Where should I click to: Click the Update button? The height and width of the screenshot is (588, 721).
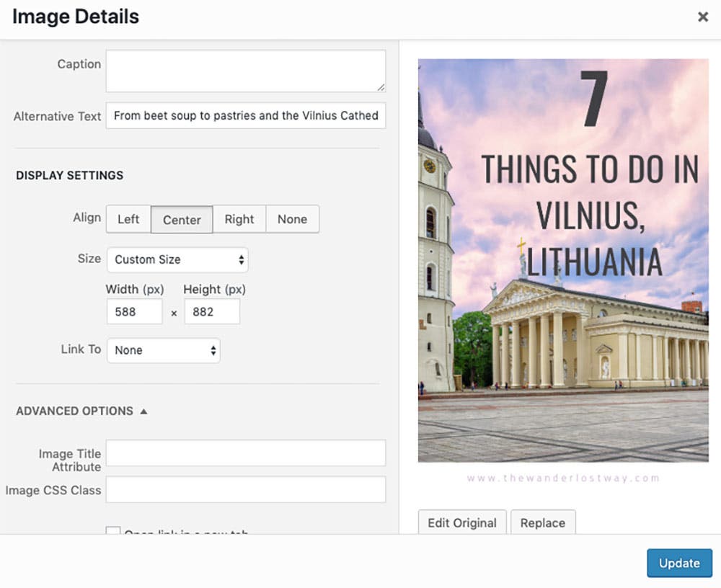point(679,563)
